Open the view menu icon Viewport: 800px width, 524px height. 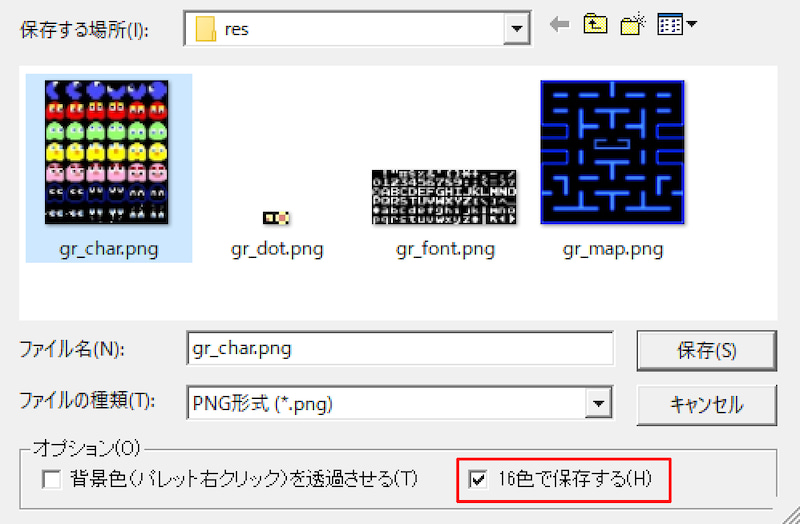point(677,24)
